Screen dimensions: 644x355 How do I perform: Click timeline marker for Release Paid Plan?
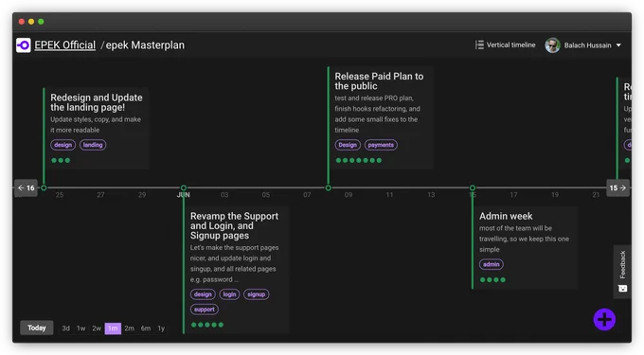click(329, 188)
